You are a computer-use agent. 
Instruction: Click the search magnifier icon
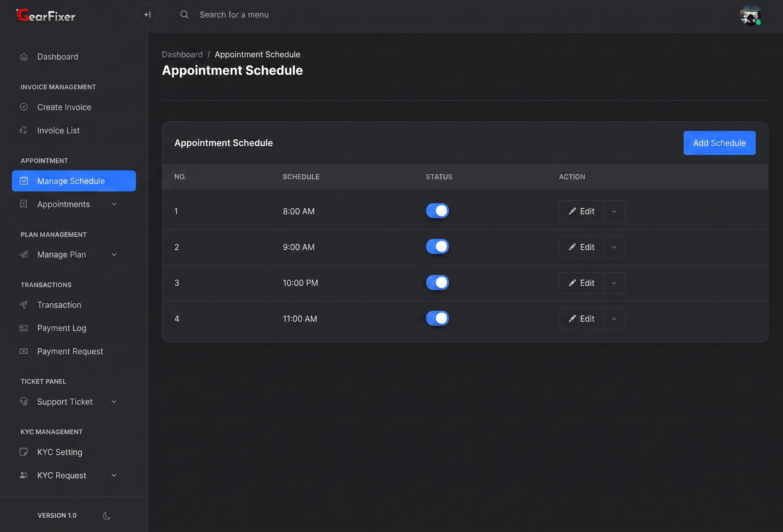point(184,14)
